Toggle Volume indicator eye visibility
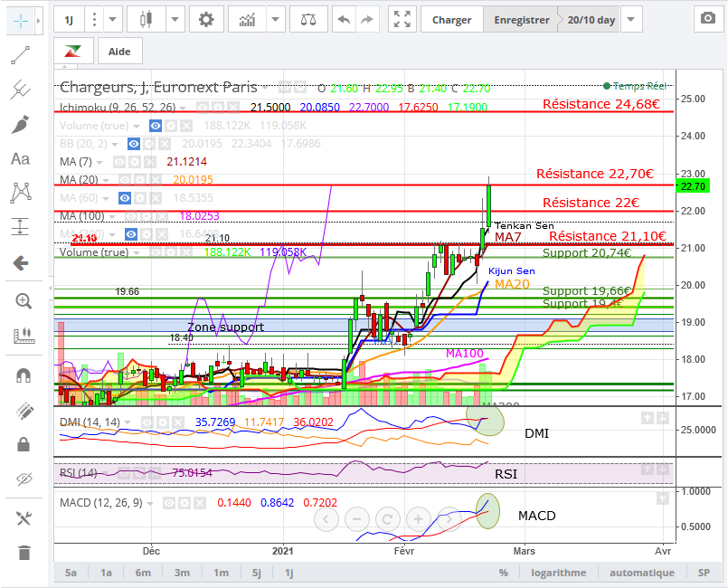The image size is (728, 588). [x=156, y=126]
